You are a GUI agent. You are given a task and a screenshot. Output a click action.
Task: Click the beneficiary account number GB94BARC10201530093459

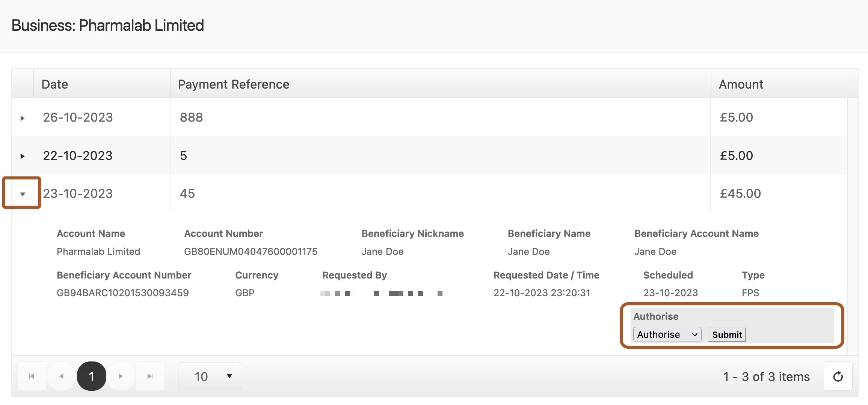[122, 293]
